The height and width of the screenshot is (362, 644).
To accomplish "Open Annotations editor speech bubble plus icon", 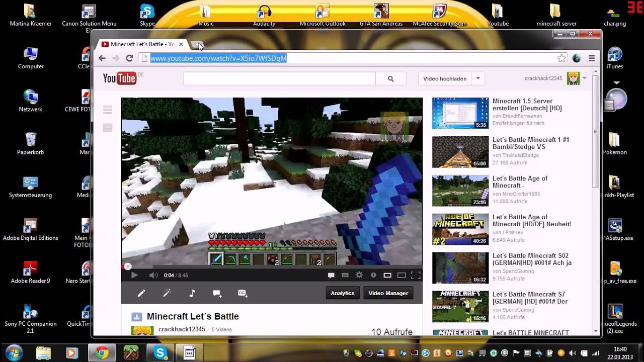I will coord(217,293).
